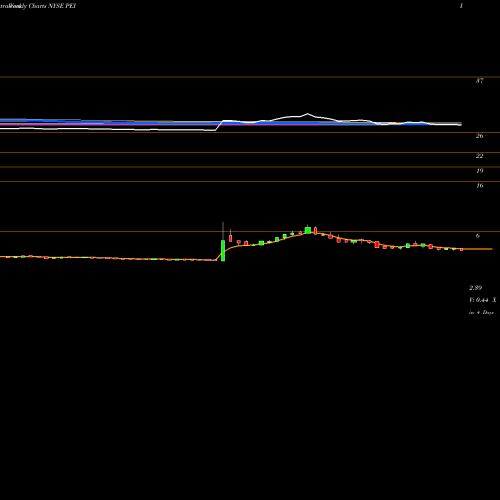Click the last red candle on the chart

461,249
